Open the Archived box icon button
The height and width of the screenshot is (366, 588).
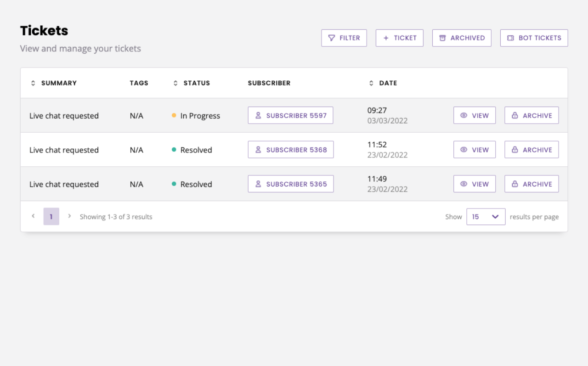[x=462, y=38]
